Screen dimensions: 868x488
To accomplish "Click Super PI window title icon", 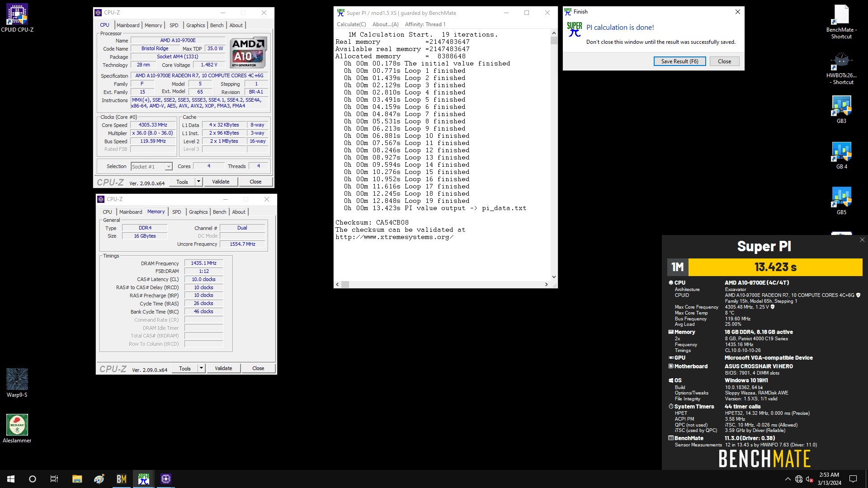I will tap(340, 13).
